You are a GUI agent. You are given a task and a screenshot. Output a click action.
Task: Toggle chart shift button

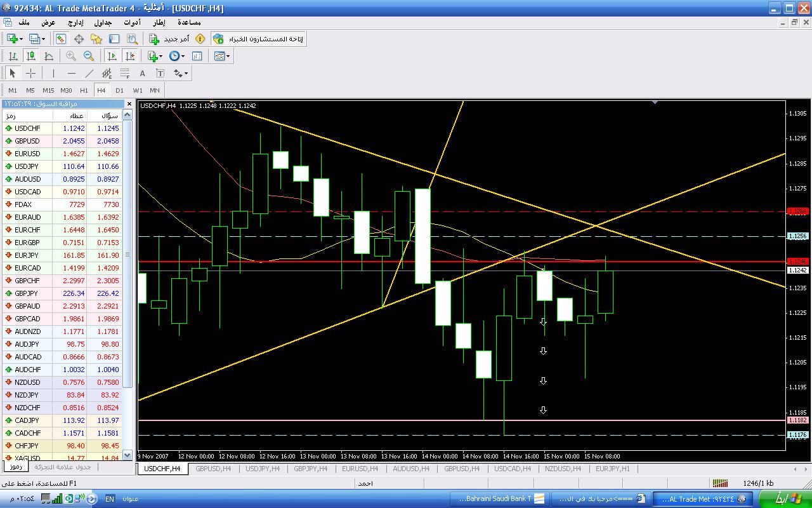(x=130, y=56)
